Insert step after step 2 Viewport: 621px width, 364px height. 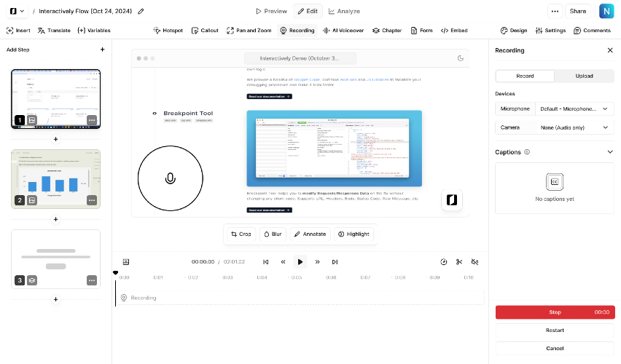(x=56, y=219)
